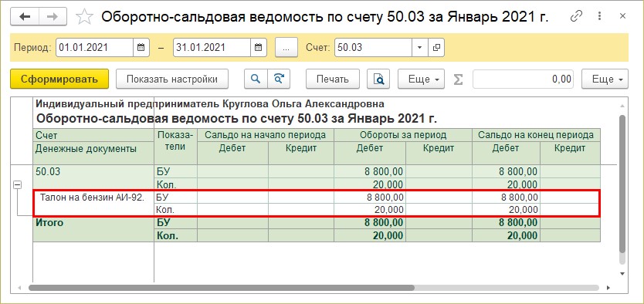Generate report with Сформировать button
The width and height of the screenshot is (644, 304).
[59, 79]
